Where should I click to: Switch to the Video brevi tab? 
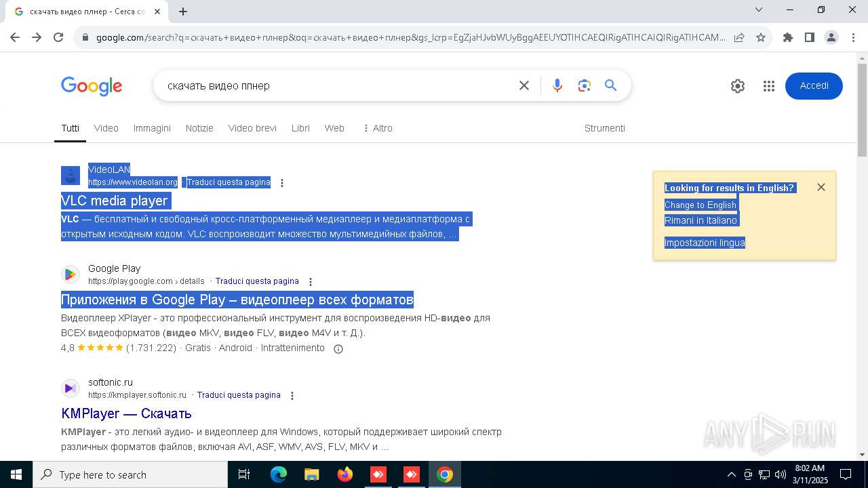click(252, 128)
